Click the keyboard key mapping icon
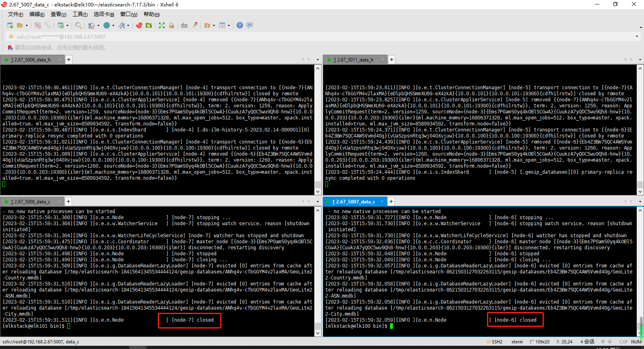The width and height of the screenshot is (644, 349). click(184, 25)
